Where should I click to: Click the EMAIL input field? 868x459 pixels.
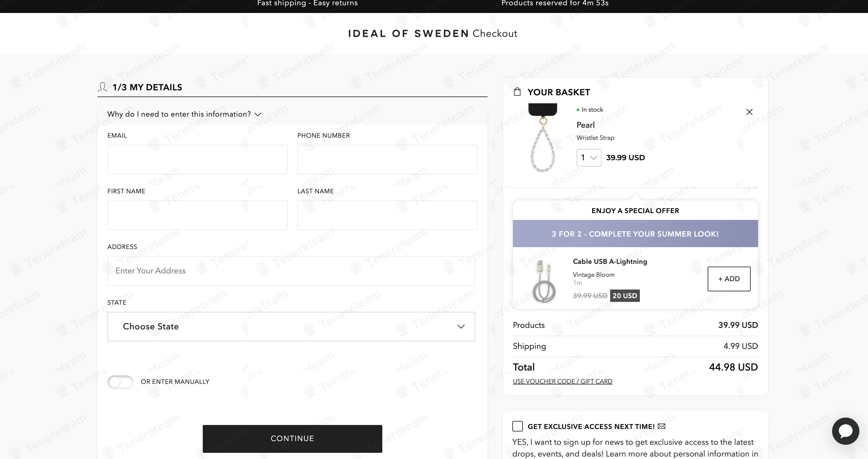click(197, 159)
